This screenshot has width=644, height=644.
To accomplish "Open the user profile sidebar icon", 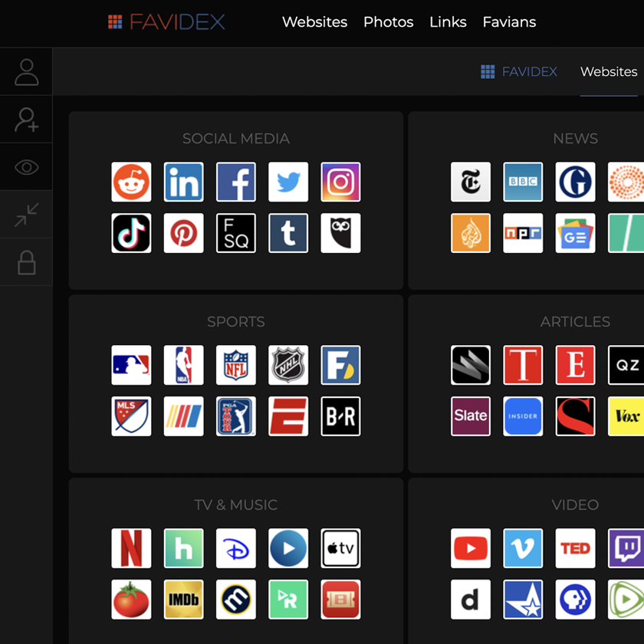I will (x=26, y=72).
